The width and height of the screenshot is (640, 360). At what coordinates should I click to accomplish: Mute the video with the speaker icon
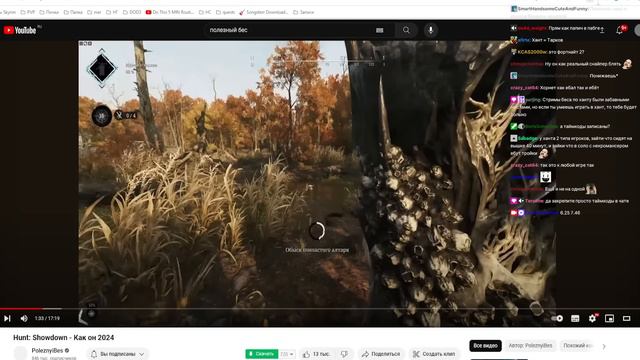(24, 318)
